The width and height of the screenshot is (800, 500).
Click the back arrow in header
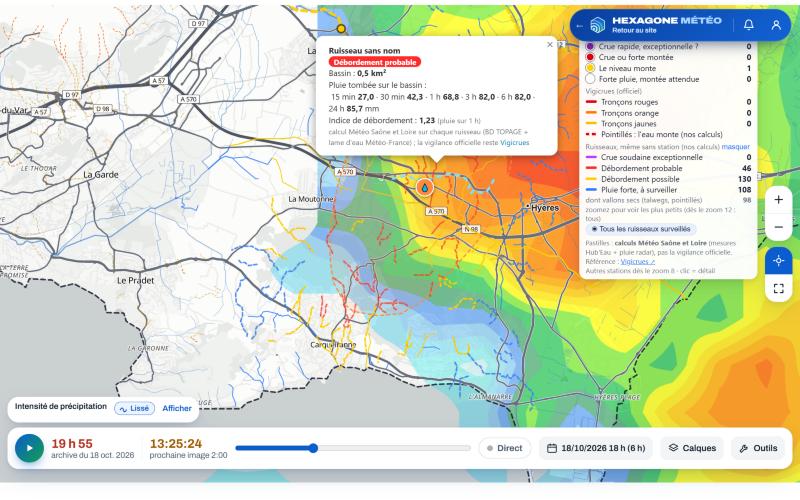579,26
